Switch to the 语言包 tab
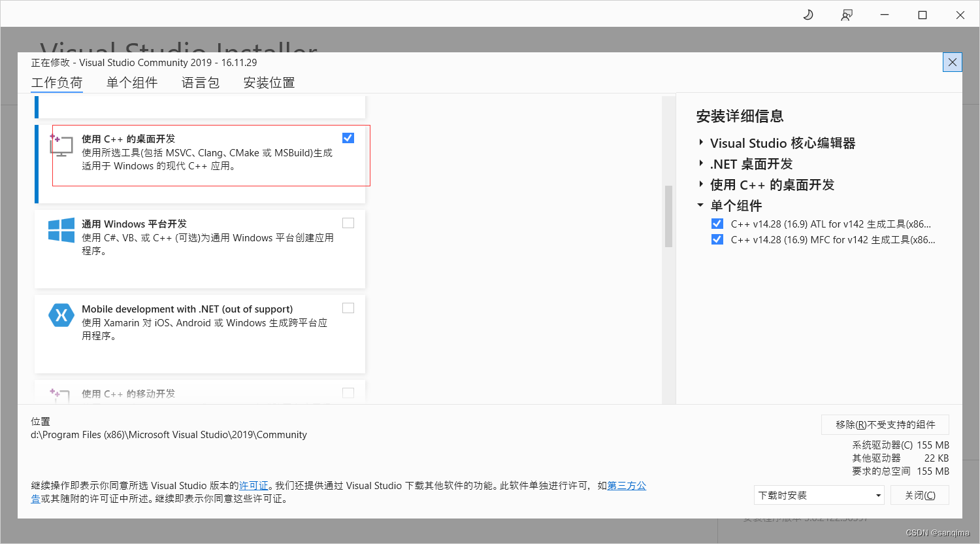This screenshot has height=544, width=980. [x=201, y=82]
